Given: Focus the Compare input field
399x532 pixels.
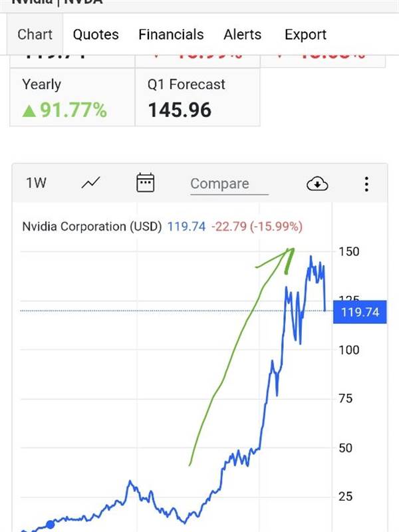Looking at the screenshot, I should pyautogui.click(x=229, y=184).
